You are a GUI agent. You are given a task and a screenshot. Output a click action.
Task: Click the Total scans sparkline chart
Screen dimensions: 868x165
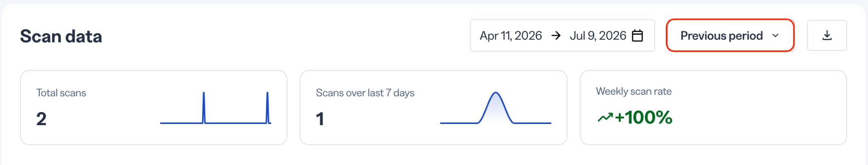tap(215, 107)
